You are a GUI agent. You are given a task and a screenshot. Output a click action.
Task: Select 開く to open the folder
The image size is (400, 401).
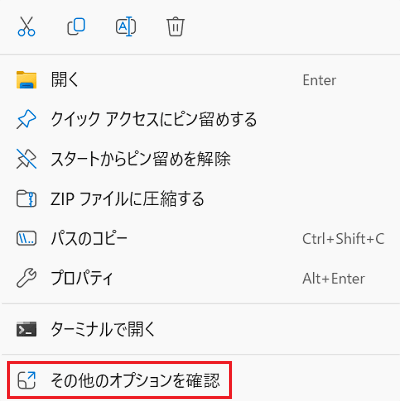[x=200, y=80]
